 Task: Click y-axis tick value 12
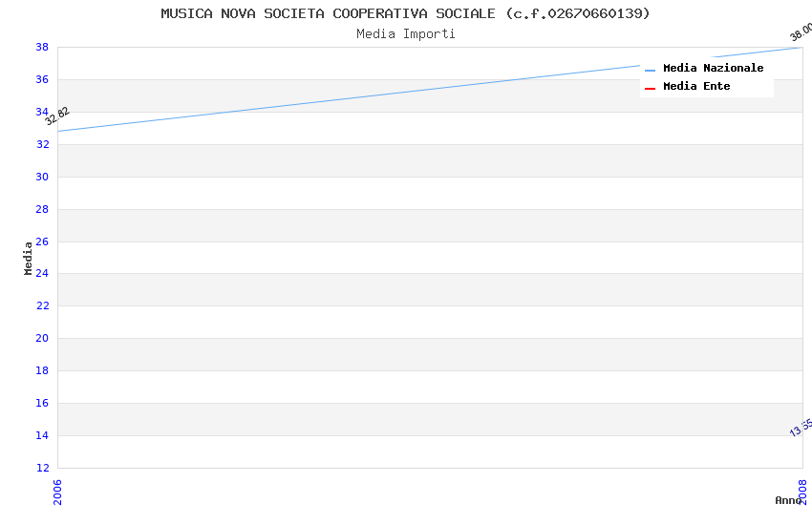[x=42, y=468]
